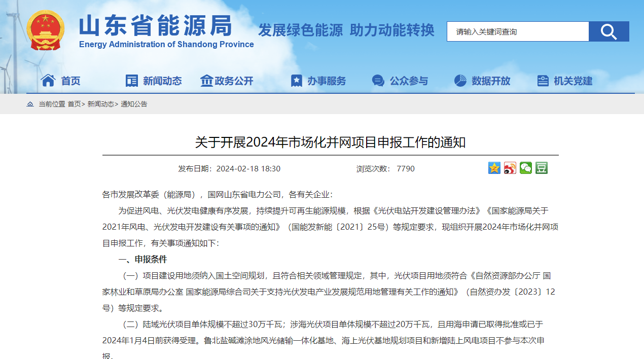Viewport: 644px width, 359px height.
Task: Open the 办事服务 menu item
Action: pyautogui.click(x=327, y=81)
